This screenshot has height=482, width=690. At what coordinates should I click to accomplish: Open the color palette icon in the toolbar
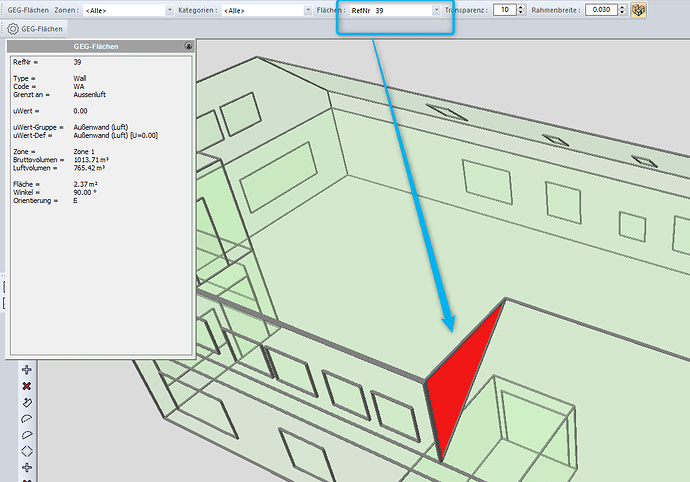coord(638,10)
